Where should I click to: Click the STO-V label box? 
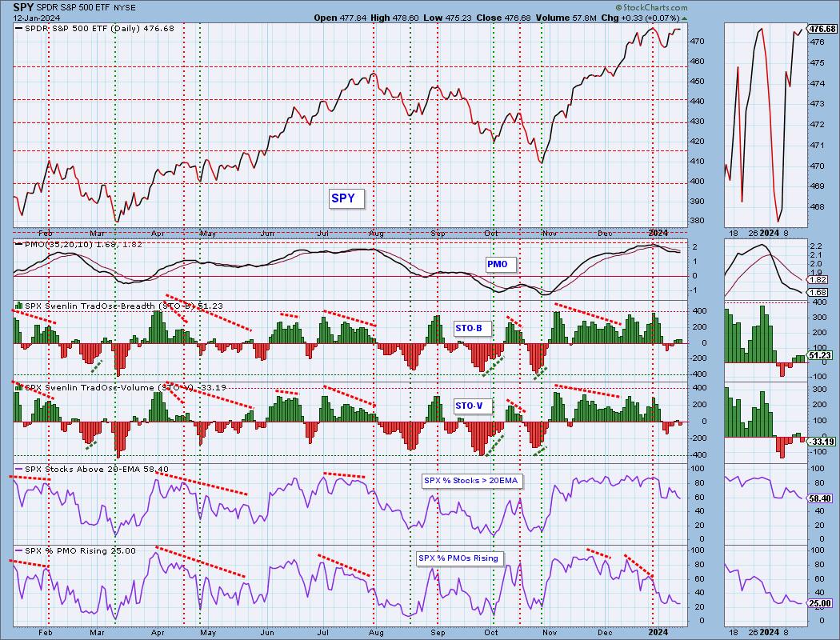tap(472, 406)
